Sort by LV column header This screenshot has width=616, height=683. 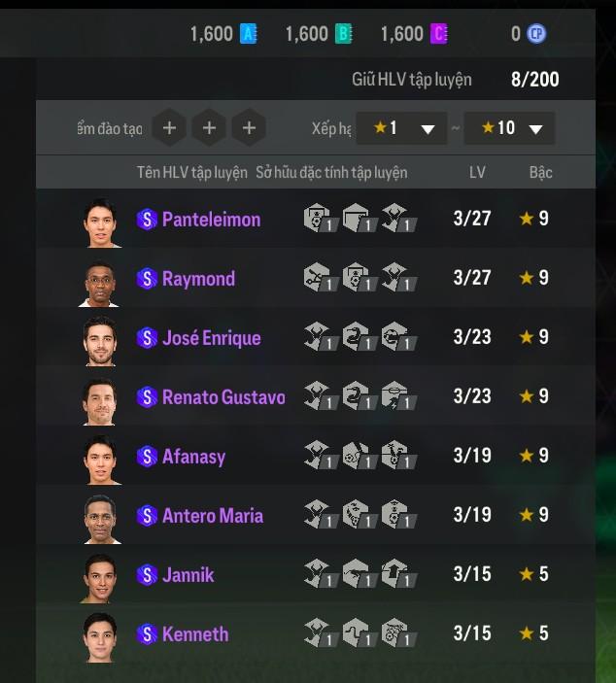[477, 173]
